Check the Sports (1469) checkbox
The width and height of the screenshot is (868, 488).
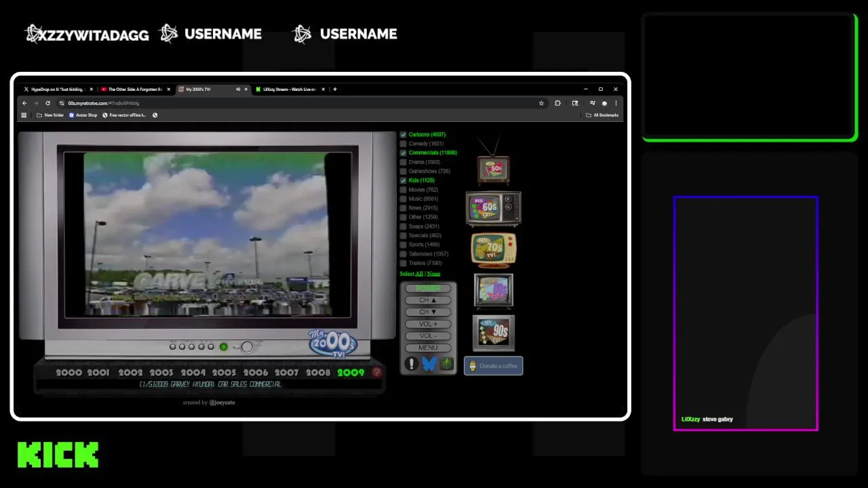tap(403, 245)
